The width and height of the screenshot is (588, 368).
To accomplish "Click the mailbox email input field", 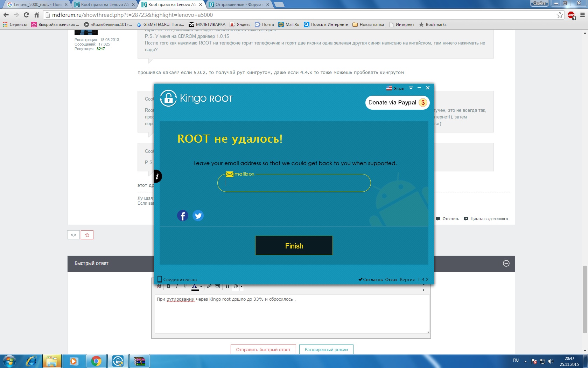I will tap(294, 183).
